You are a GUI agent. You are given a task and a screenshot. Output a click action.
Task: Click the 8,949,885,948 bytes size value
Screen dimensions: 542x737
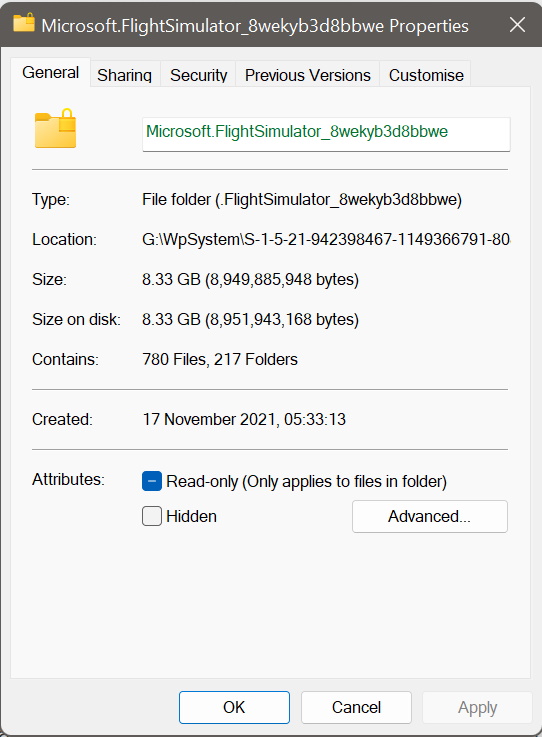(250, 280)
